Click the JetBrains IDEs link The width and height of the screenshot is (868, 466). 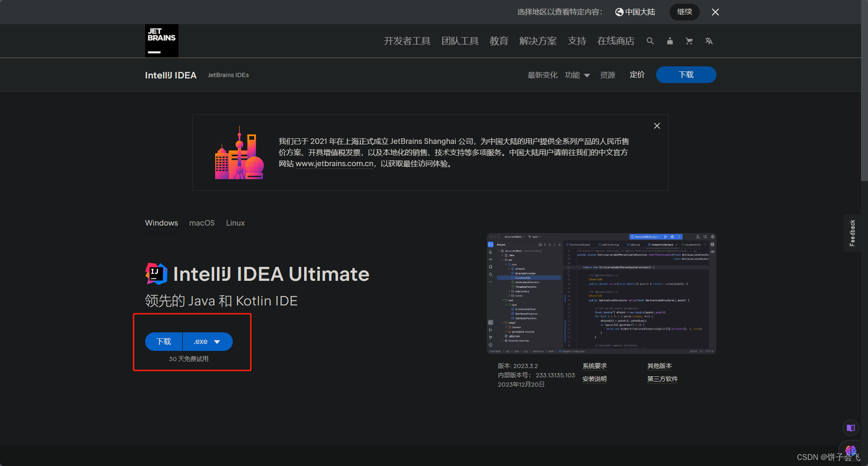click(228, 75)
